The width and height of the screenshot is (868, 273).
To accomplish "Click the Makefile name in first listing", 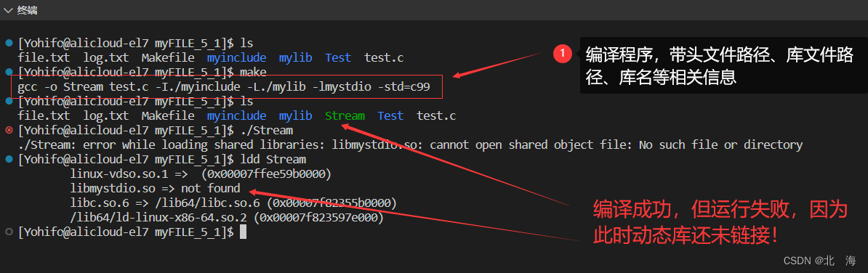I will (168, 57).
